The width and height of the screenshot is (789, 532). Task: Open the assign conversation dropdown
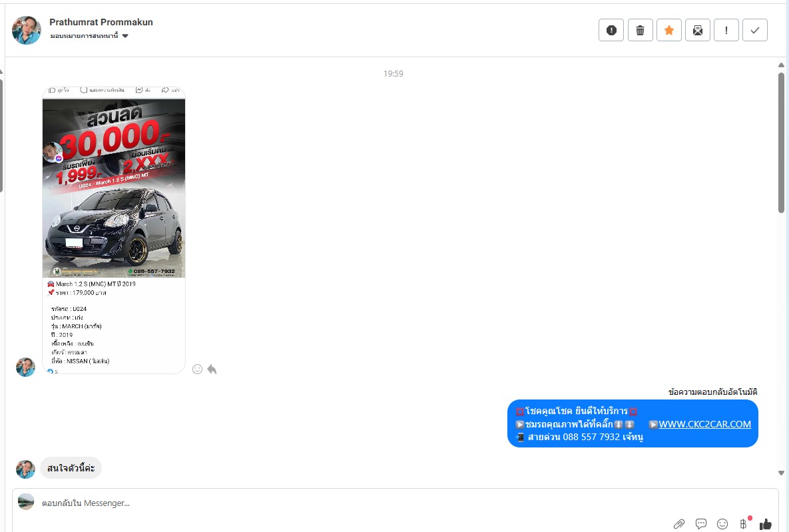point(89,36)
